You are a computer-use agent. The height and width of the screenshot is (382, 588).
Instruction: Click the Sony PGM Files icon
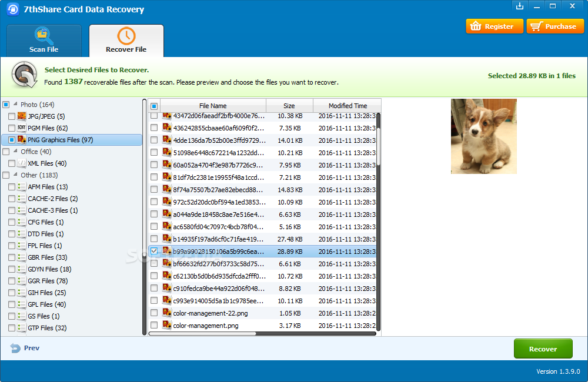[x=22, y=128]
